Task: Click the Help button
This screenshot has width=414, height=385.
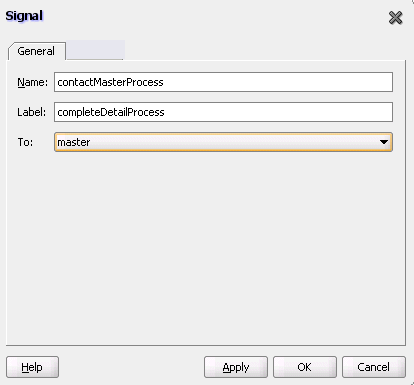Action: 32,367
